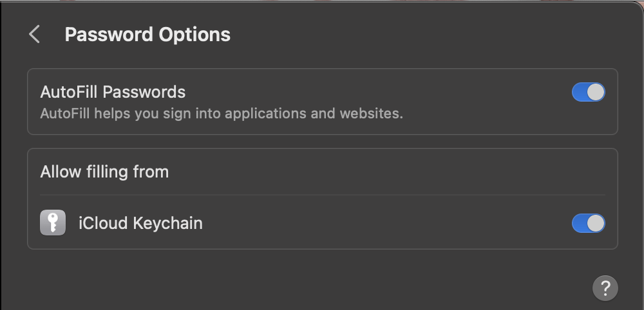
Task: Click the knob of the AutoFill Passwords switch
Action: [596, 92]
